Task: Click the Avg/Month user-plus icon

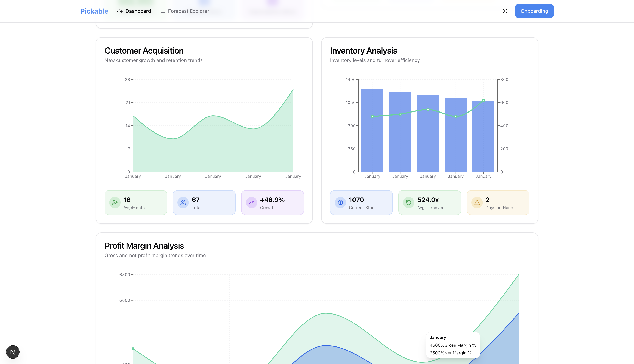Action: click(115, 203)
